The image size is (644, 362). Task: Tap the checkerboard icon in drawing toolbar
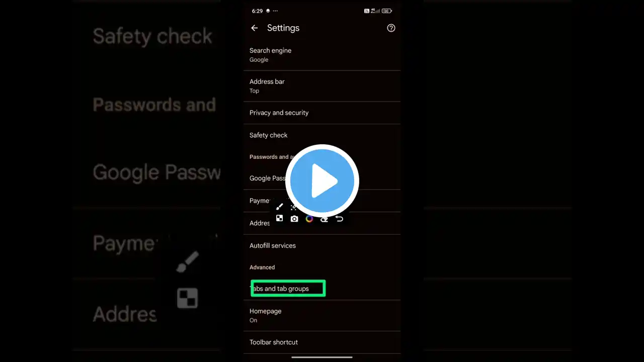coord(280,218)
